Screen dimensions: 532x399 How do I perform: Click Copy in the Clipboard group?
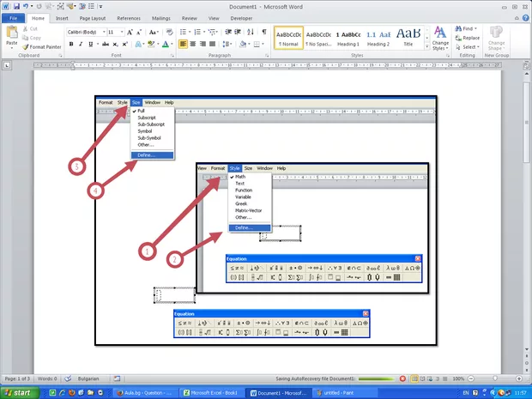(32, 38)
